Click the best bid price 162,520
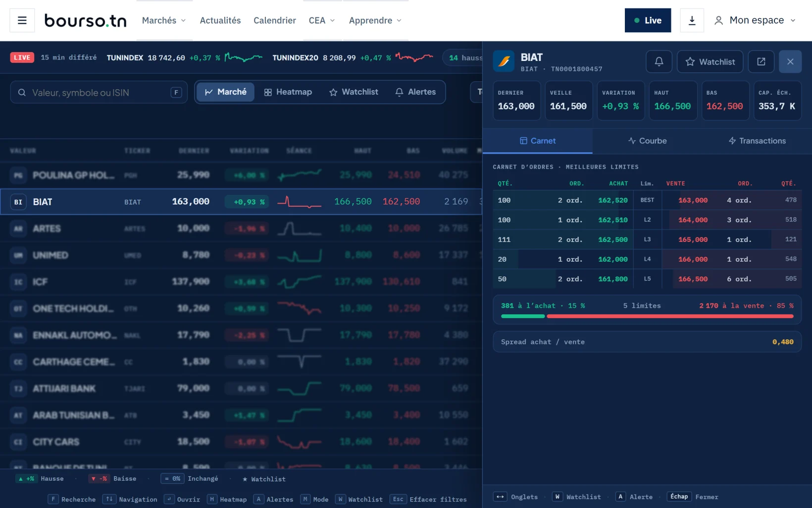Screen dimensions: 812x508 [x=613, y=200]
